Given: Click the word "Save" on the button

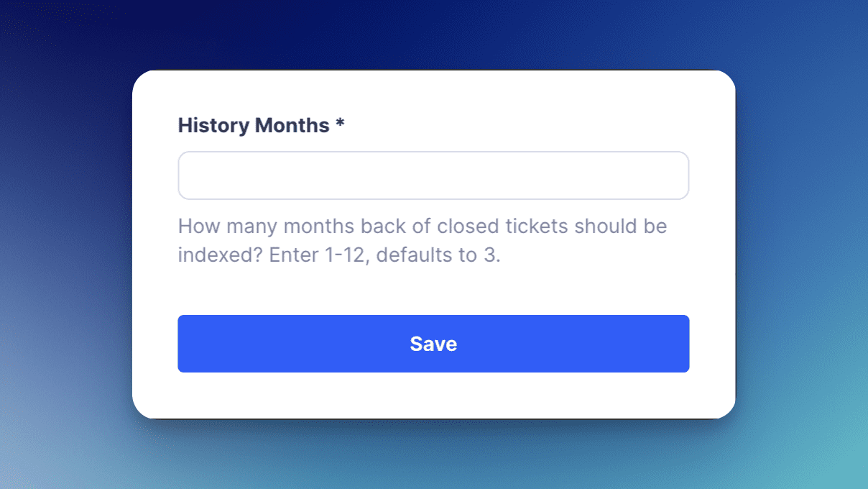Looking at the screenshot, I should tap(433, 344).
